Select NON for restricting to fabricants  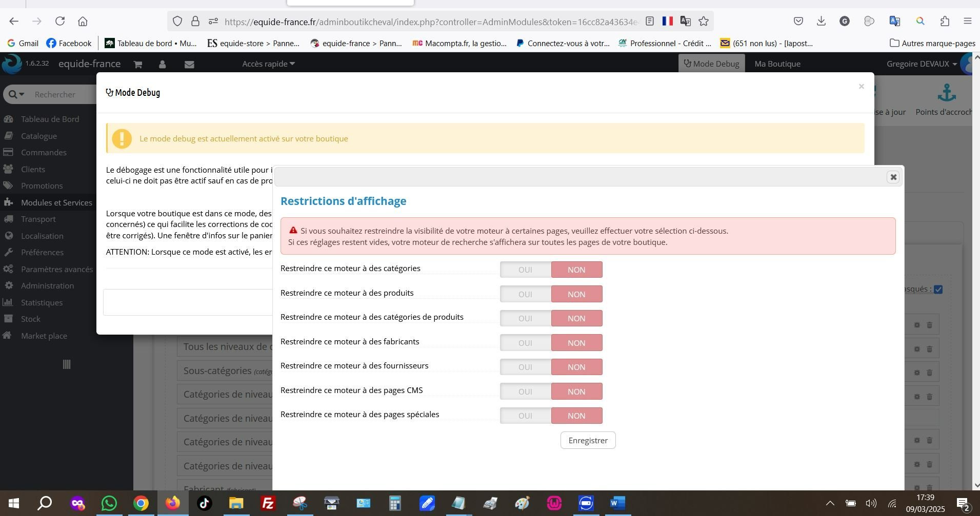tap(576, 343)
